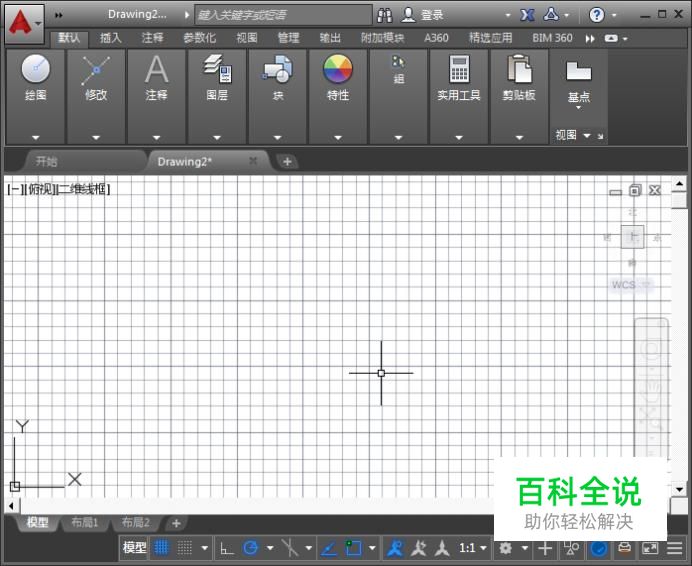692x566 pixels.
Task: Click the [-][俯视][二维线框] viewport label
Action: (x=58, y=189)
